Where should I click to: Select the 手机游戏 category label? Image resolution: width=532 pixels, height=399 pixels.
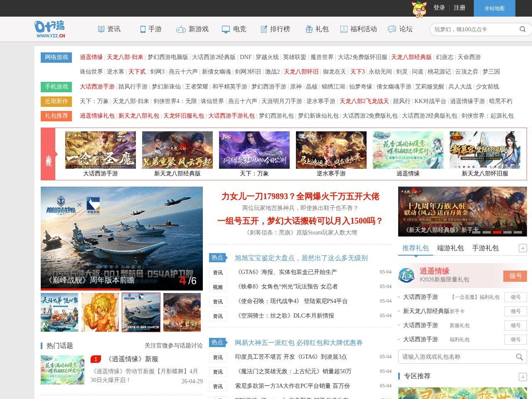(57, 86)
